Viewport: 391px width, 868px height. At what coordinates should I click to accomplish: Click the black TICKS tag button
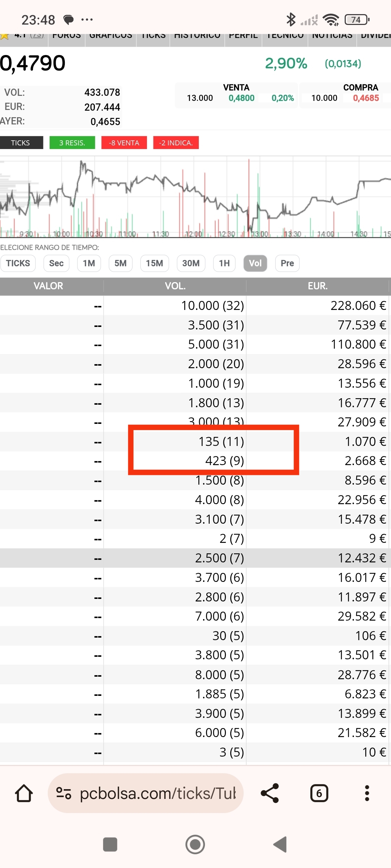[21, 142]
